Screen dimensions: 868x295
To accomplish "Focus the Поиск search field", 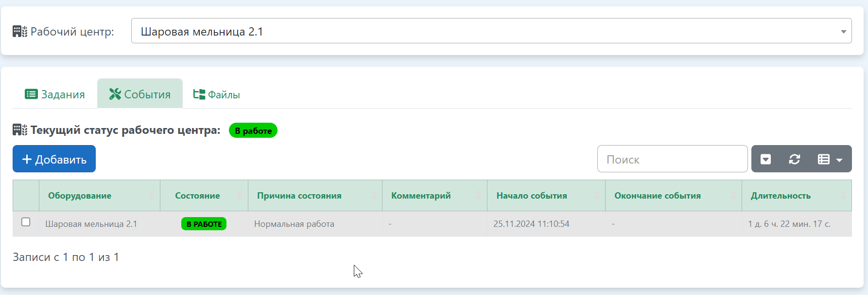I will click(x=672, y=159).
